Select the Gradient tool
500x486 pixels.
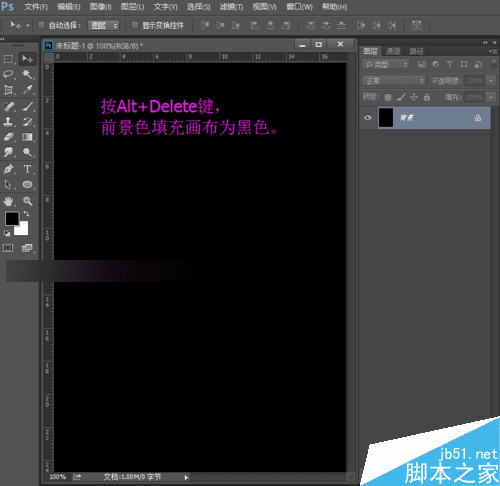pos(27,137)
